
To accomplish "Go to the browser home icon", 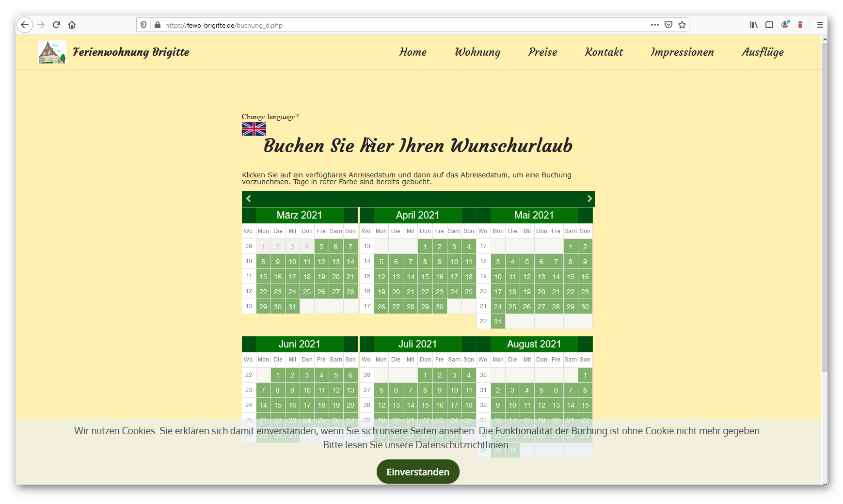I will point(72,25).
